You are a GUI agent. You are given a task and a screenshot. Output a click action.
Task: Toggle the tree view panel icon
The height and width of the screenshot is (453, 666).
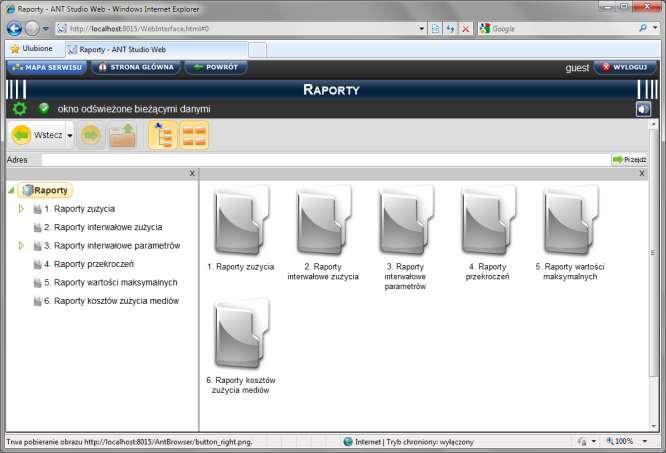pyautogui.click(x=163, y=135)
